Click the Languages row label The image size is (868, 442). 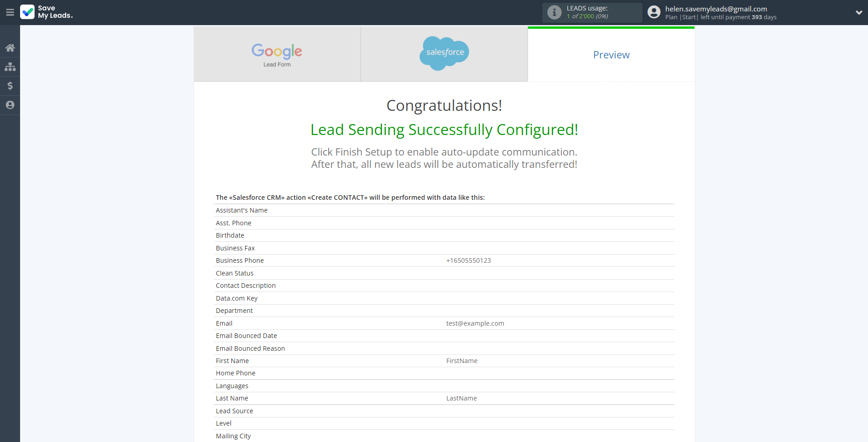(x=232, y=386)
